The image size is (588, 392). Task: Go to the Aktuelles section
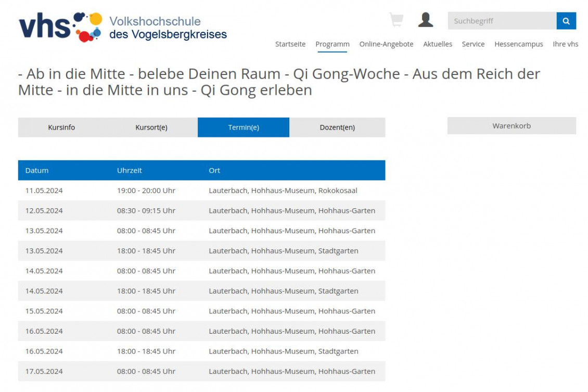pyautogui.click(x=437, y=44)
